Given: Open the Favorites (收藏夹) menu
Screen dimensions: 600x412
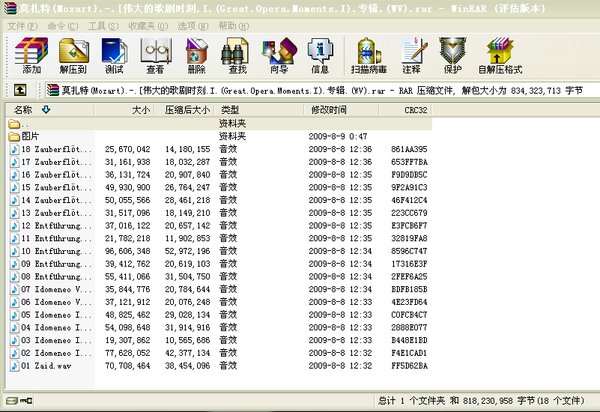Looking at the screenshot, I should [x=148, y=26].
